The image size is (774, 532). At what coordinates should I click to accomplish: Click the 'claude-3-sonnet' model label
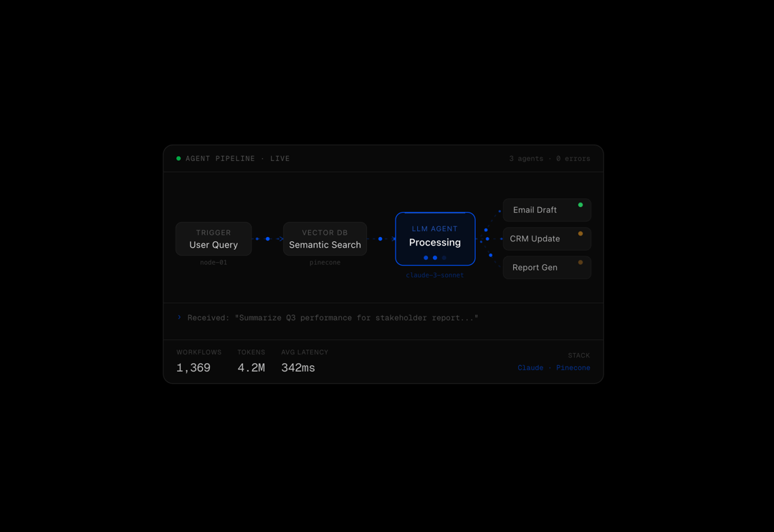[x=435, y=275]
